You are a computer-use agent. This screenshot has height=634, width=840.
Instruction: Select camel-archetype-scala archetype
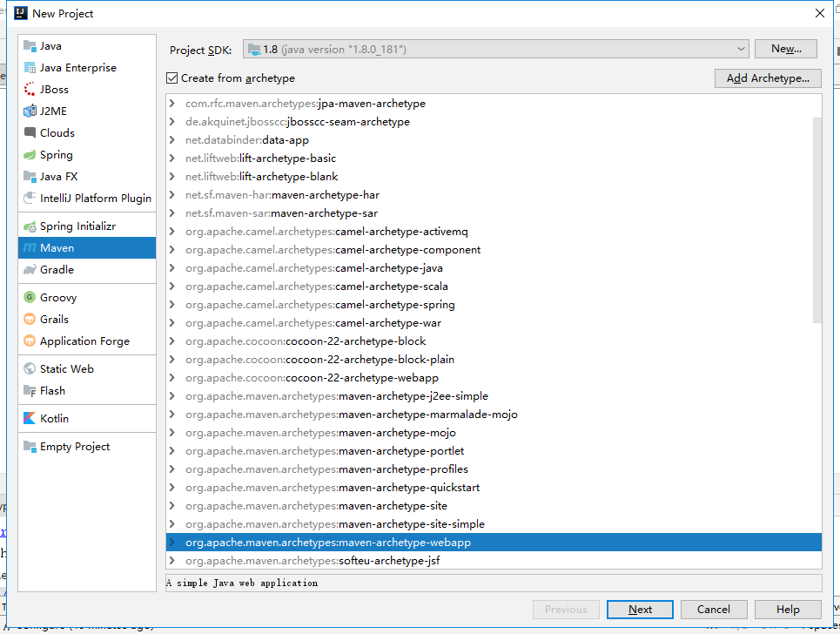tap(494, 286)
